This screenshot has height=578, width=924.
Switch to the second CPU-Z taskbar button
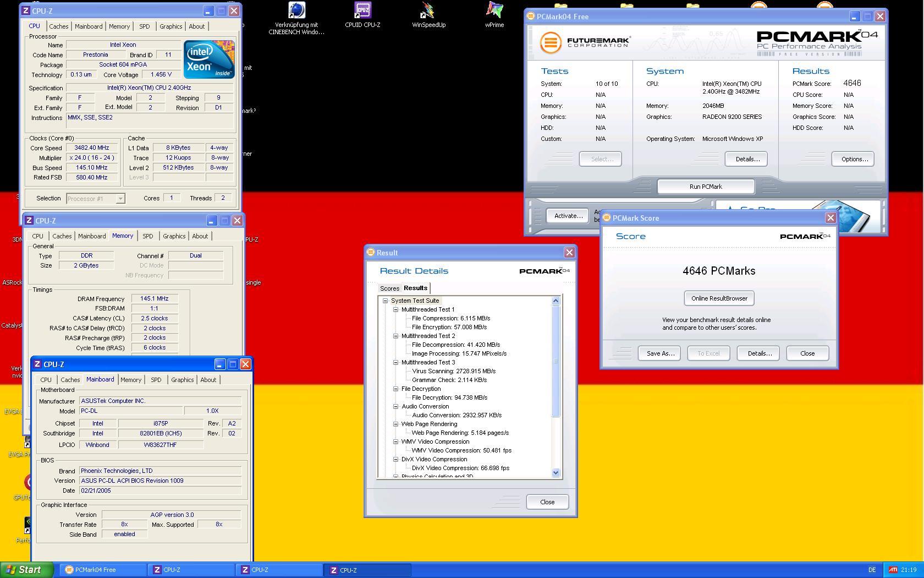(x=279, y=570)
